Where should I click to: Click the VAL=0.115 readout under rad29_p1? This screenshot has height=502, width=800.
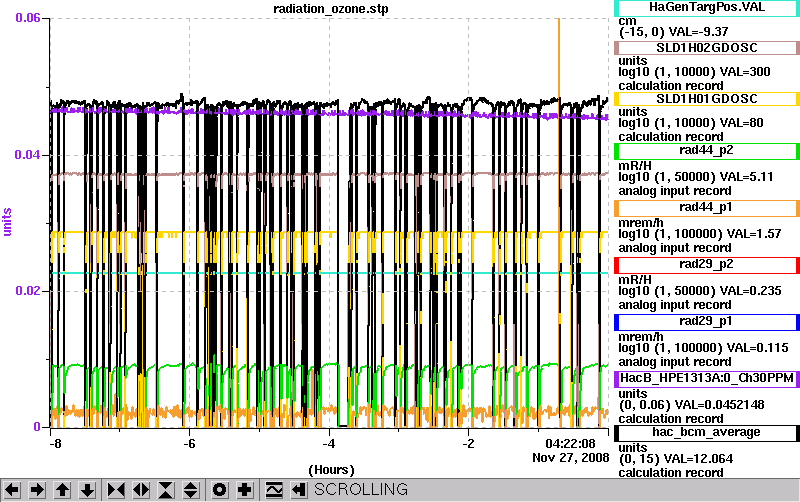tap(758, 348)
